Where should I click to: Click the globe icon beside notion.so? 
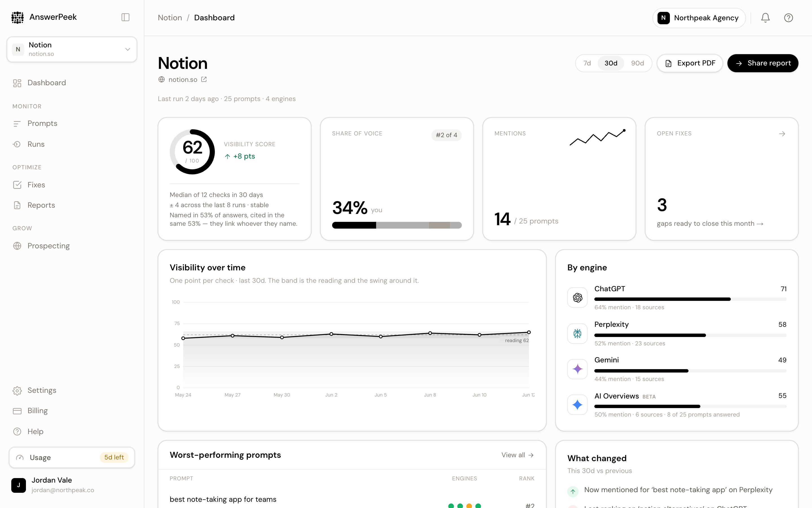coord(161,79)
